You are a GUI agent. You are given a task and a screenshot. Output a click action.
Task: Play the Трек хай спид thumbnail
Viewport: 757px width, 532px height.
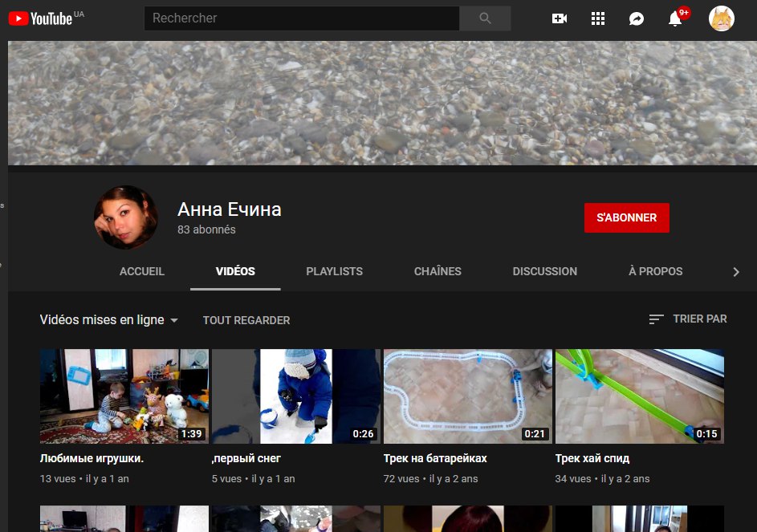(640, 396)
